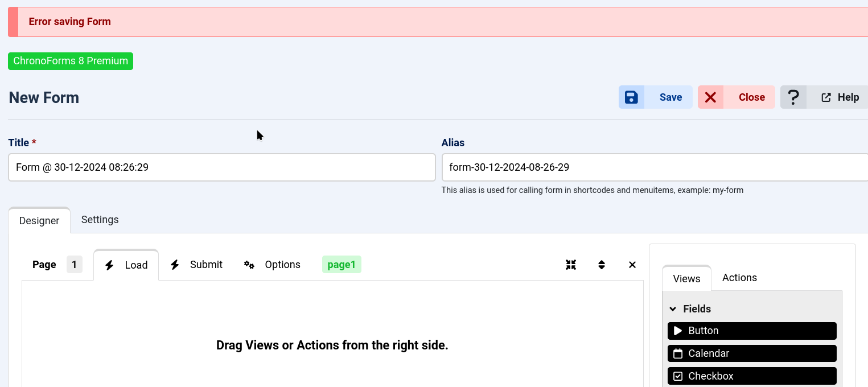
Task: Select the Load event tab
Action: tap(126, 265)
